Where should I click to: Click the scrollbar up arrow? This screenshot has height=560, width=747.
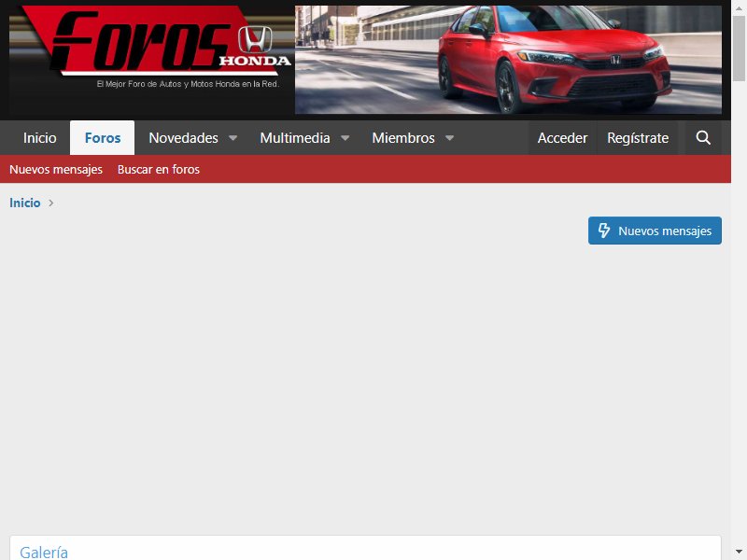(x=739, y=7)
